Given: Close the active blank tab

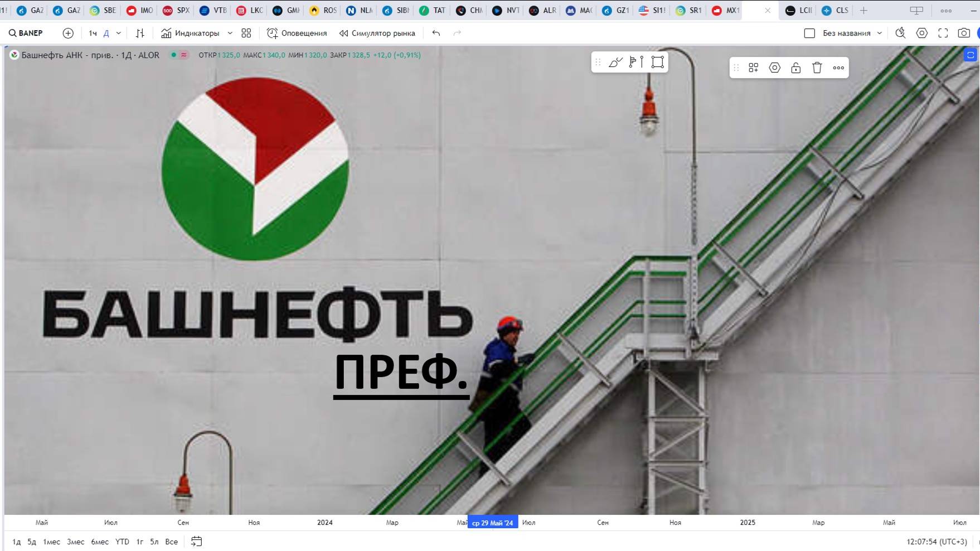Looking at the screenshot, I should click(768, 10).
